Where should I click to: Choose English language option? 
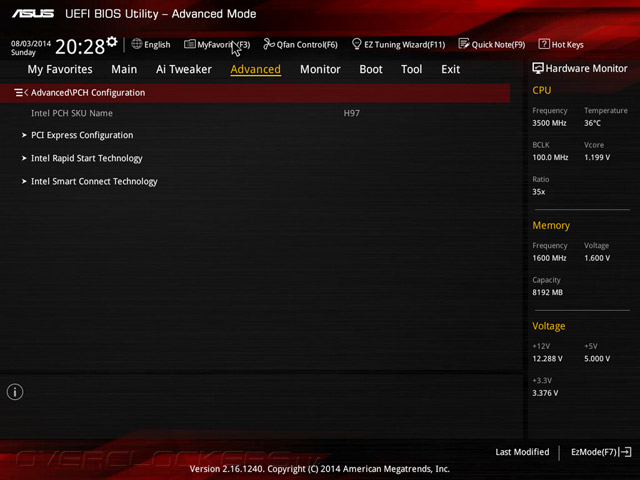coord(157,44)
